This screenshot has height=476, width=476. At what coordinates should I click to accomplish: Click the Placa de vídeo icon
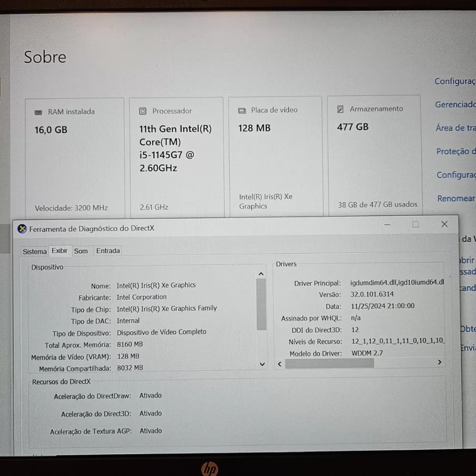(x=242, y=110)
